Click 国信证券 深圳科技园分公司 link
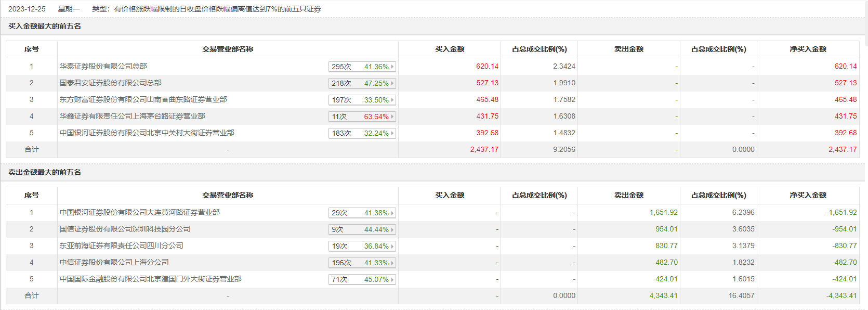Image resolution: width=868 pixels, height=310 pixels. click(125, 229)
